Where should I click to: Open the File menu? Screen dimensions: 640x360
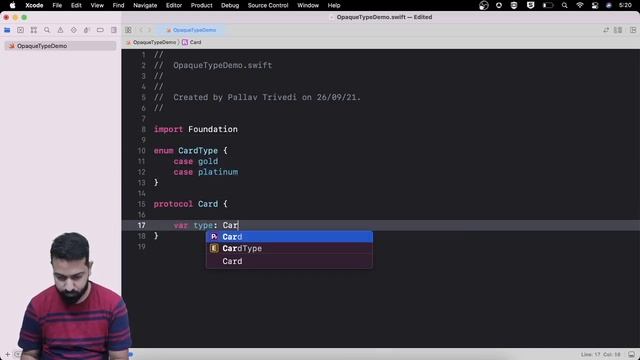pos(57,5)
